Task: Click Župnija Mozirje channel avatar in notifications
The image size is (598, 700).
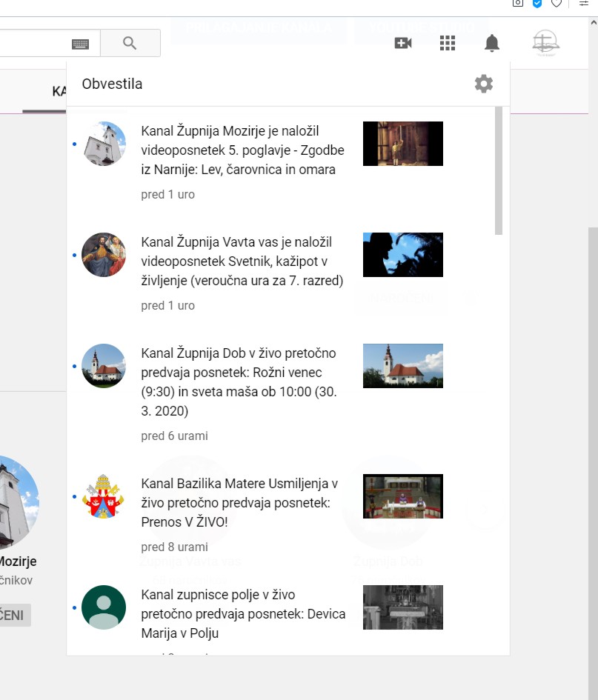Action: click(x=104, y=144)
